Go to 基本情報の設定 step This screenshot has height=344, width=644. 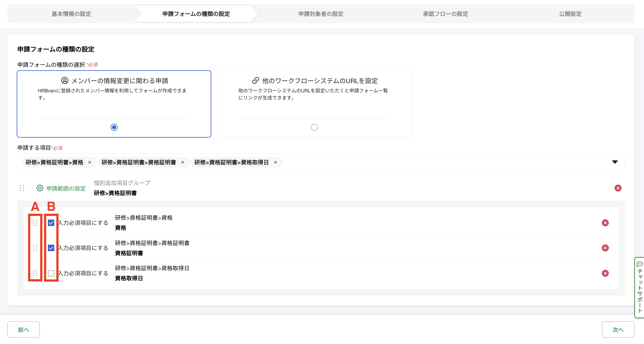coord(71,14)
